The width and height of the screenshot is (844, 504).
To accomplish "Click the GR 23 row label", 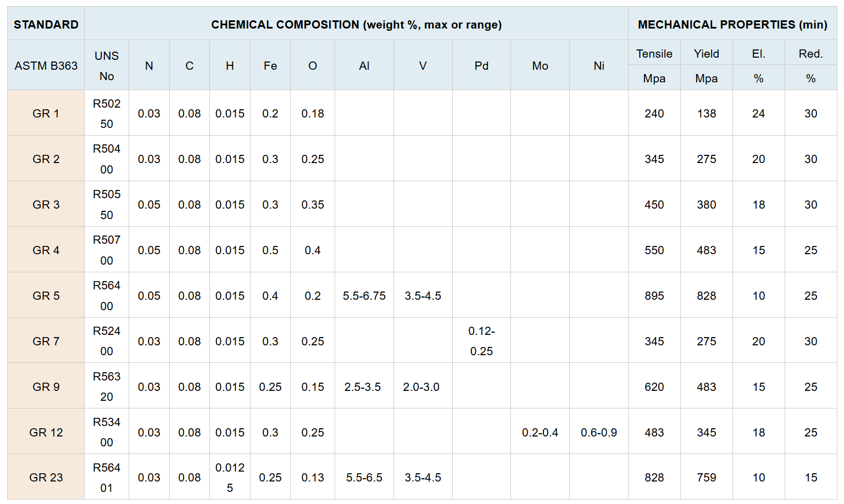I will click(46, 477).
